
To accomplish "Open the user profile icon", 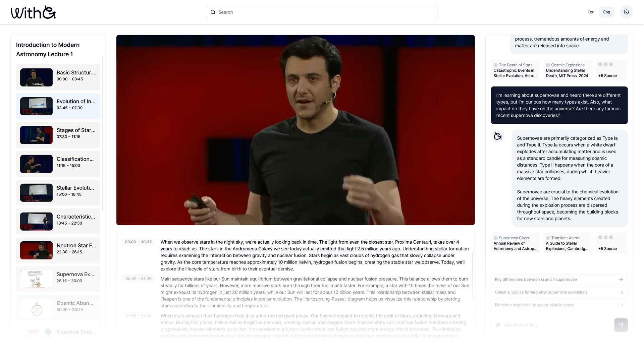I will point(626,12).
